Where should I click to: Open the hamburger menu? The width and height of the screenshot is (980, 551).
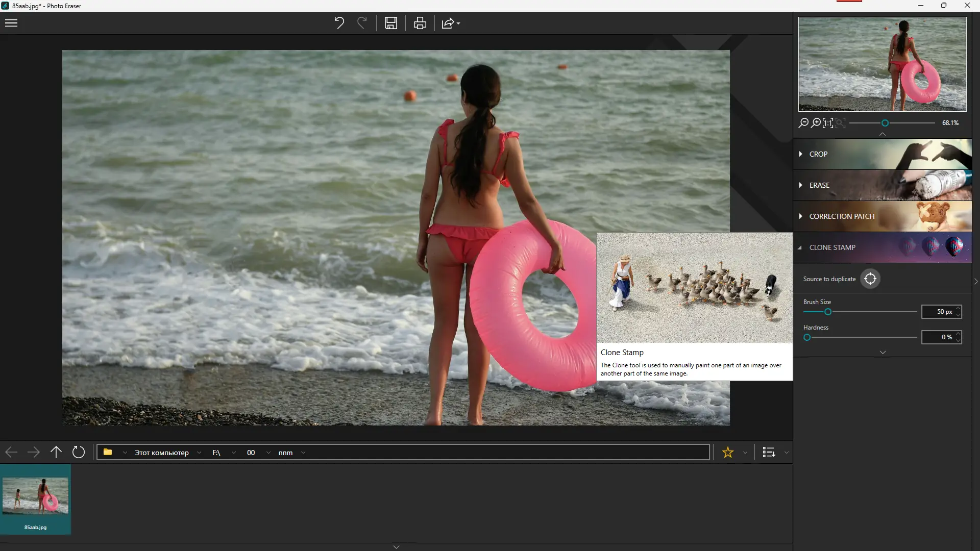tap(11, 23)
